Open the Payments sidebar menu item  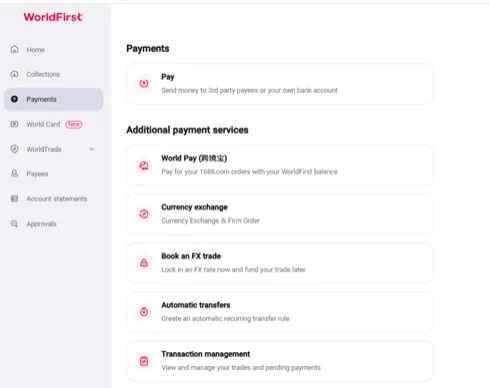click(x=54, y=99)
